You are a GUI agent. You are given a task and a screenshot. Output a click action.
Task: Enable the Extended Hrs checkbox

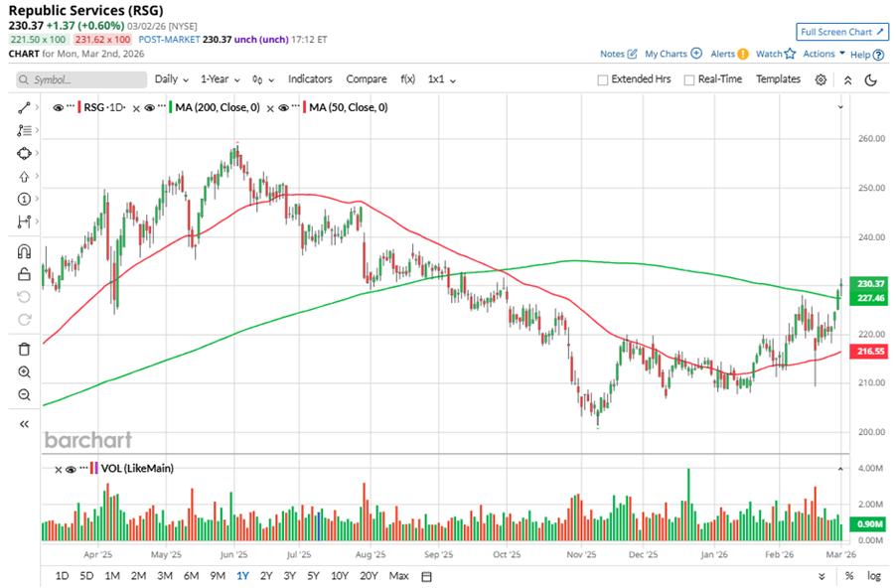tap(602, 80)
